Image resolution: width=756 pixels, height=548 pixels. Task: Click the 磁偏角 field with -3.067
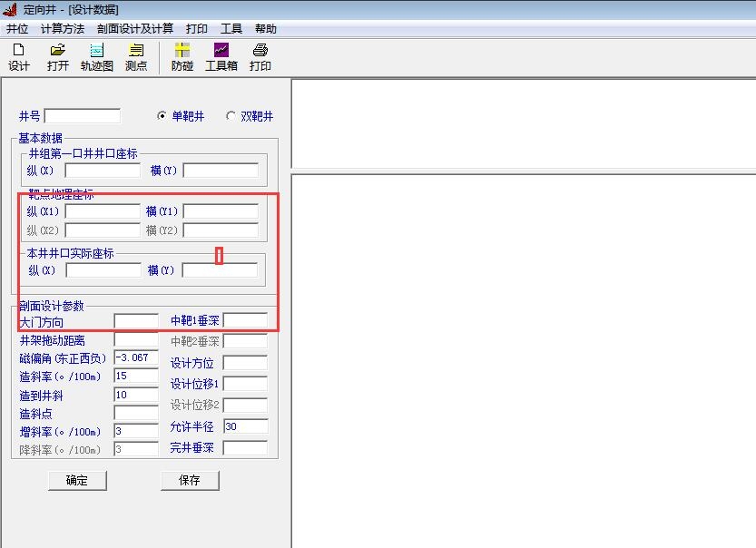[x=136, y=357]
